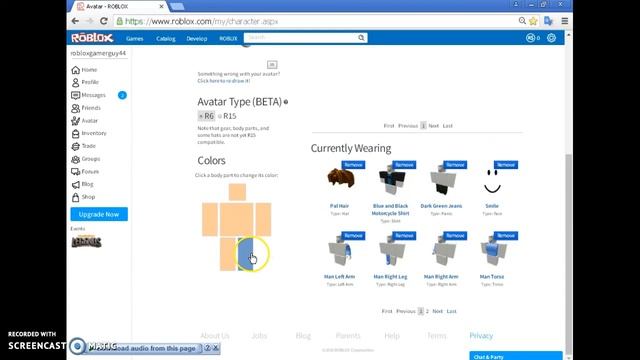Open a new browser tab
Viewport: 640px width, 360px height.
(177, 7)
